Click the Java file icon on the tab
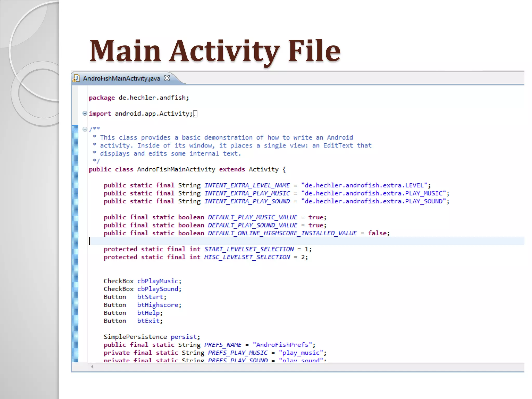The width and height of the screenshot is (532, 399). pos(76,78)
